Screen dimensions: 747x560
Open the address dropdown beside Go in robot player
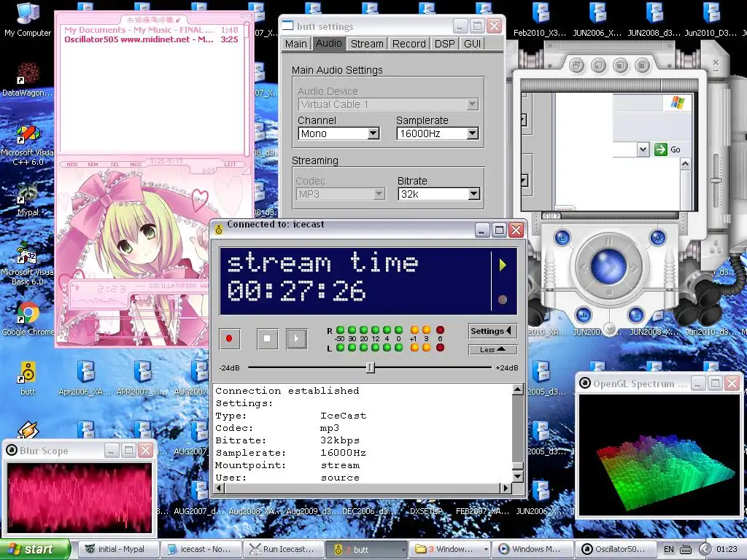click(x=643, y=149)
